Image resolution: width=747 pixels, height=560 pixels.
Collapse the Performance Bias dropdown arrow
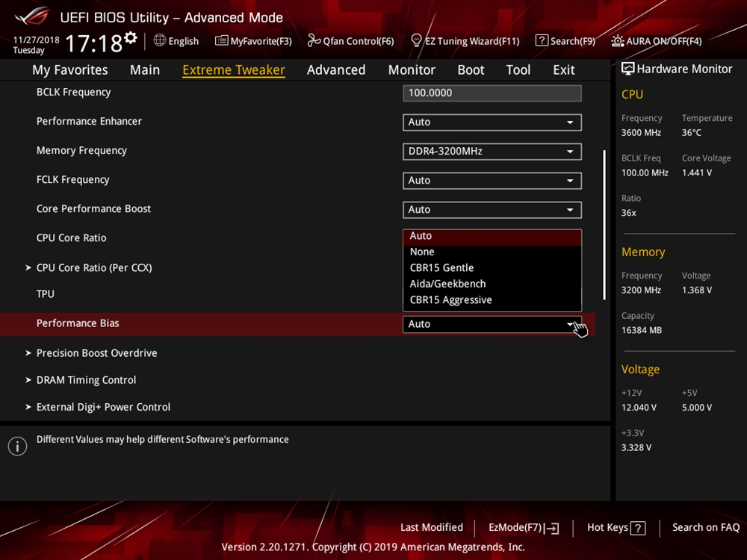point(570,324)
